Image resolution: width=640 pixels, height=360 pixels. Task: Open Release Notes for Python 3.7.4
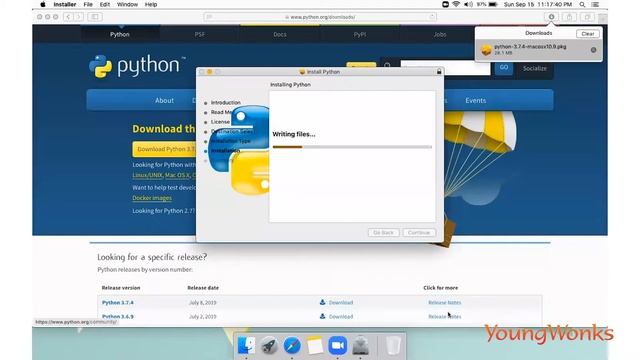pyautogui.click(x=444, y=302)
